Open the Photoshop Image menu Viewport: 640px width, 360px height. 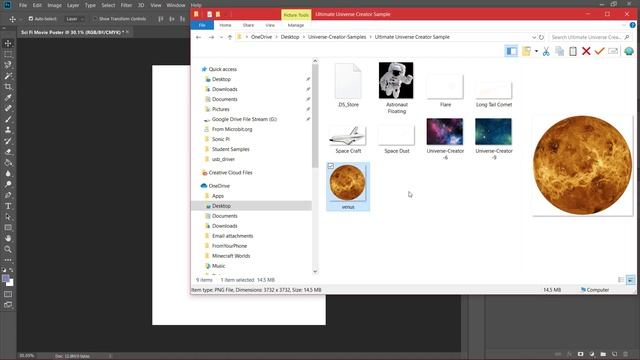[54, 5]
